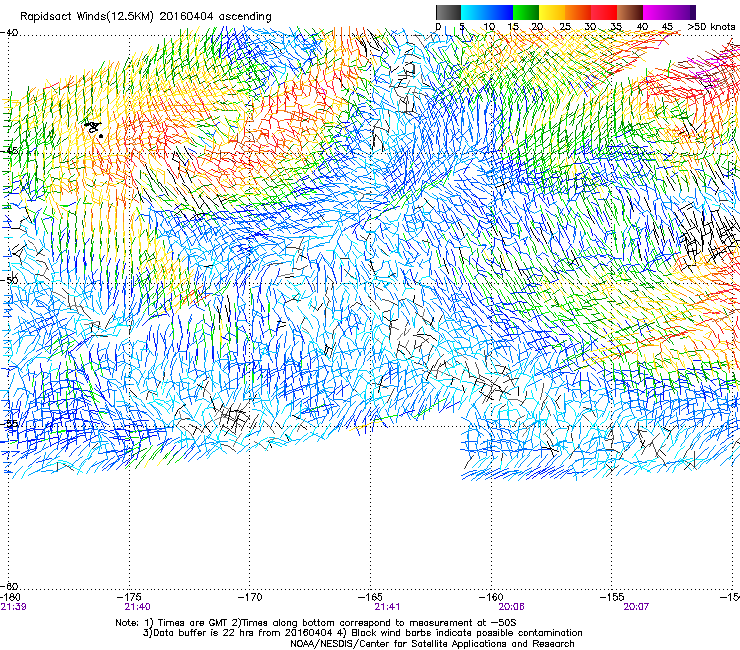Click the "-175" longitude axis label
Image resolution: width=740 pixels, height=650 pixels.
pyautogui.click(x=130, y=597)
